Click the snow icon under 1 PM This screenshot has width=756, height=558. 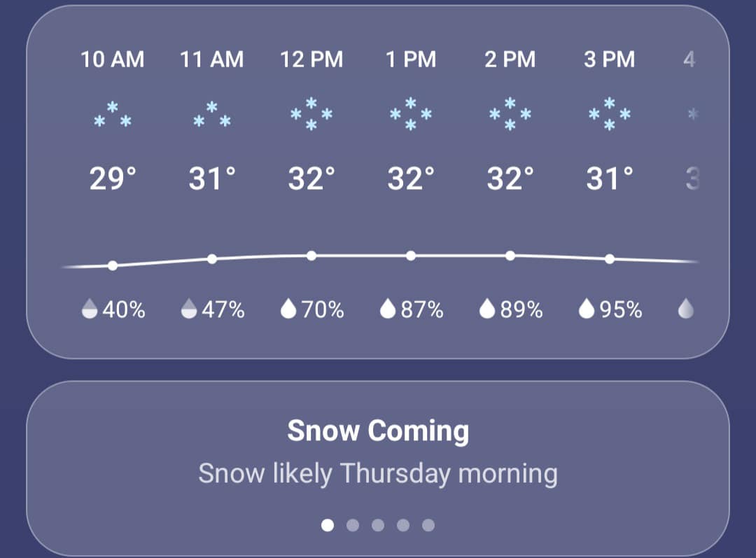tap(411, 114)
